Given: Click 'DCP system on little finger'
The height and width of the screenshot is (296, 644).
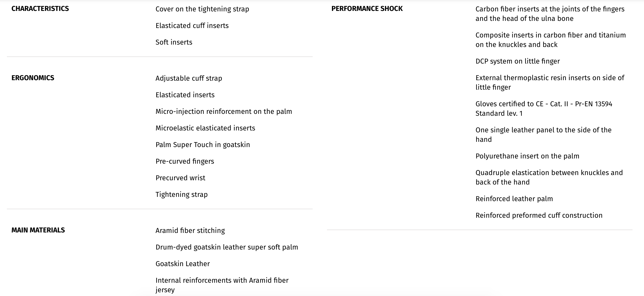Looking at the screenshot, I should [x=518, y=61].
